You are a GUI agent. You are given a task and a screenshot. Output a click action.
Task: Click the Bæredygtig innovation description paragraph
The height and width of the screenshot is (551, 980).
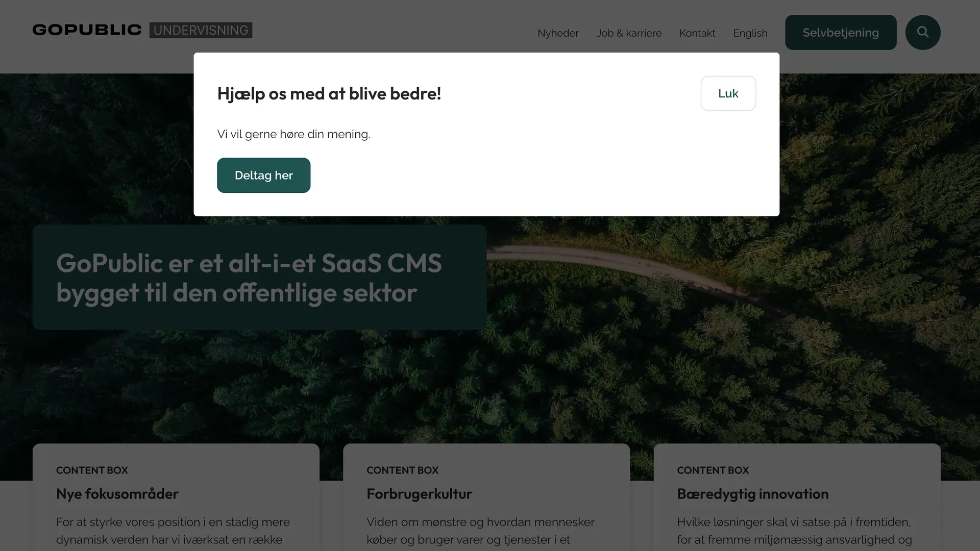point(794,531)
